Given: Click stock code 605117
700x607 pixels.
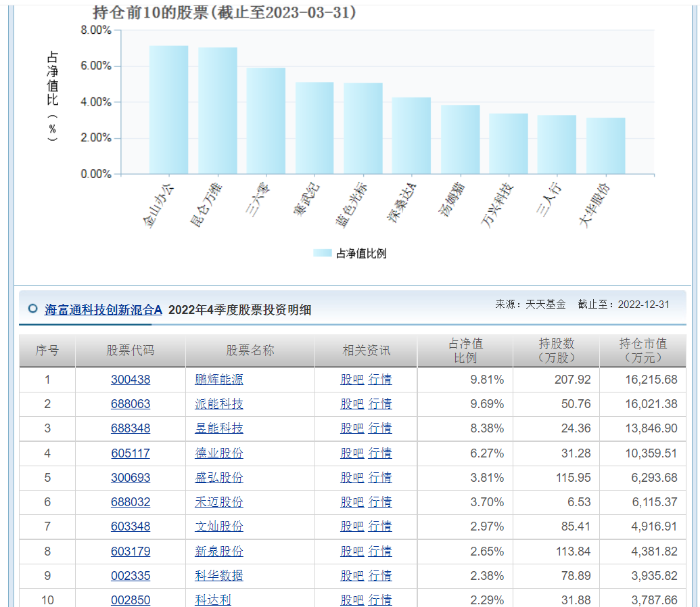Looking at the screenshot, I should coord(131,453).
